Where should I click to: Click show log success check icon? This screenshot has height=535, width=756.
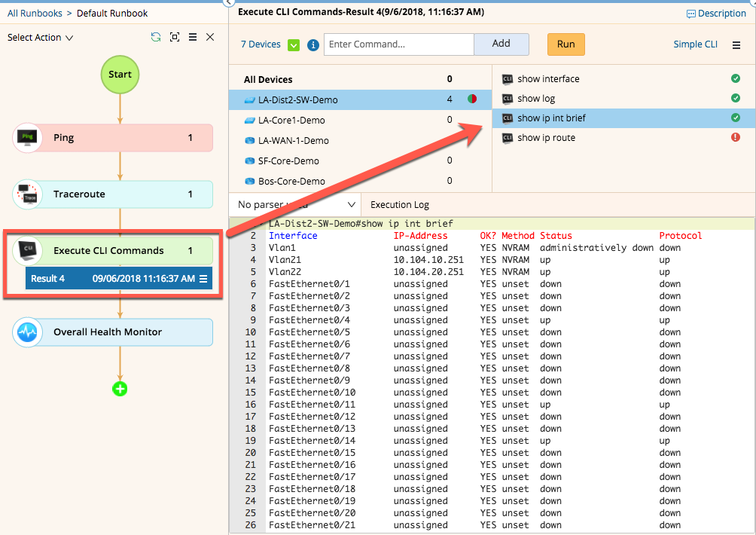pos(735,98)
